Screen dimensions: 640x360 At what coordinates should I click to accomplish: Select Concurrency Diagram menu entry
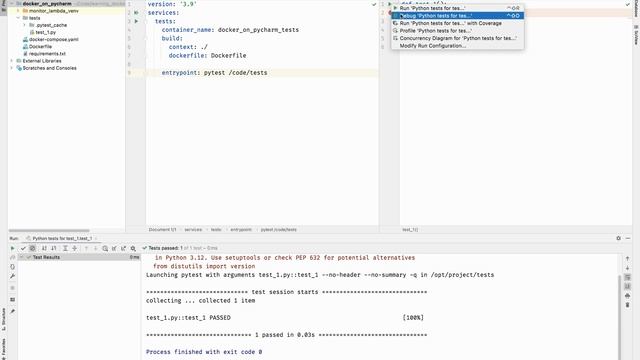(x=458, y=38)
